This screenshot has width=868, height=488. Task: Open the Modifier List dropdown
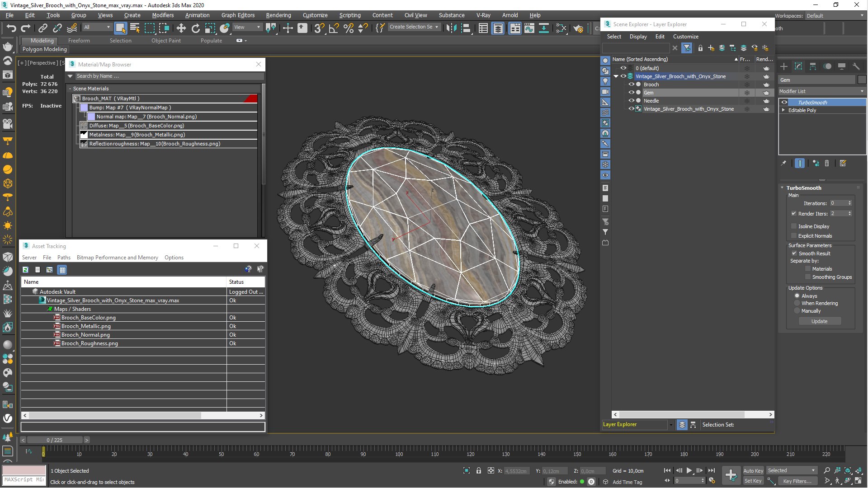pyautogui.click(x=822, y=91)
